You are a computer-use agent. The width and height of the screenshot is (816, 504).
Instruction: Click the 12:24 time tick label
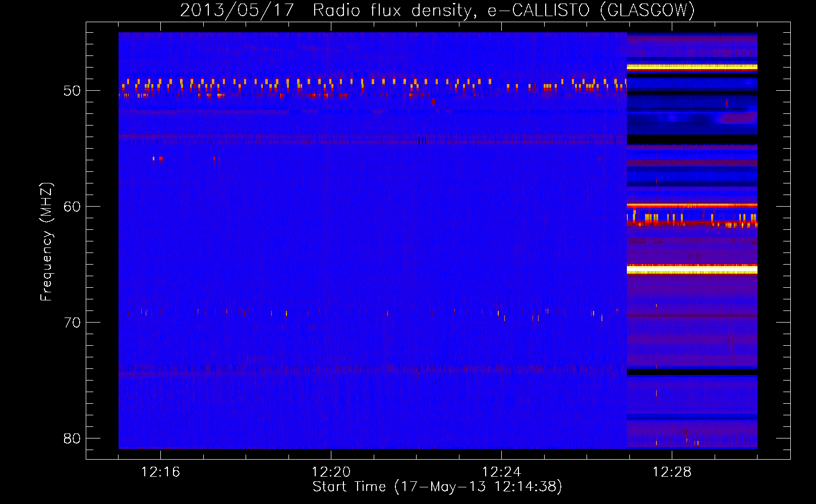(x=501, y=472)
